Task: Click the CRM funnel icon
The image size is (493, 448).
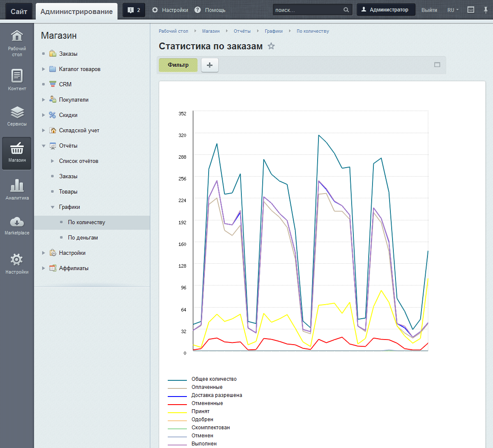Action: coord(53,84)
